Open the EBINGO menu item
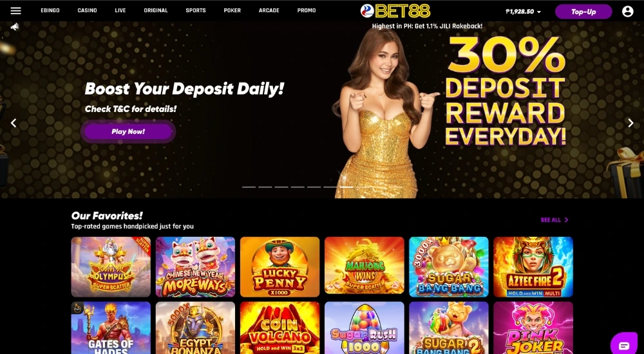 pos(50,11)
